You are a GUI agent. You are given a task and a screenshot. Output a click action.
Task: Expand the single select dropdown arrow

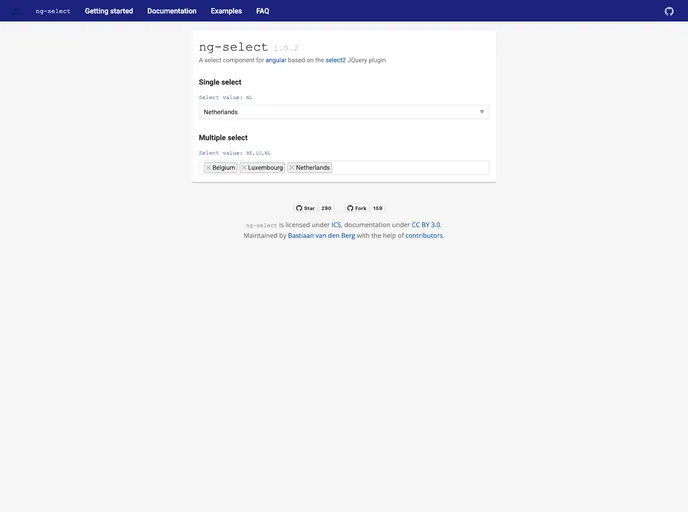pos(482,112)
